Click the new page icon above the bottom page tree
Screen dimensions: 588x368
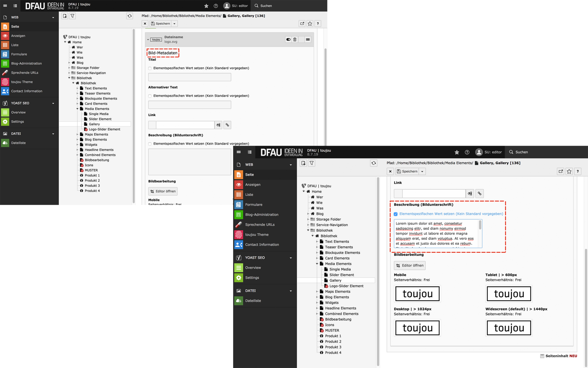(303, 163)
